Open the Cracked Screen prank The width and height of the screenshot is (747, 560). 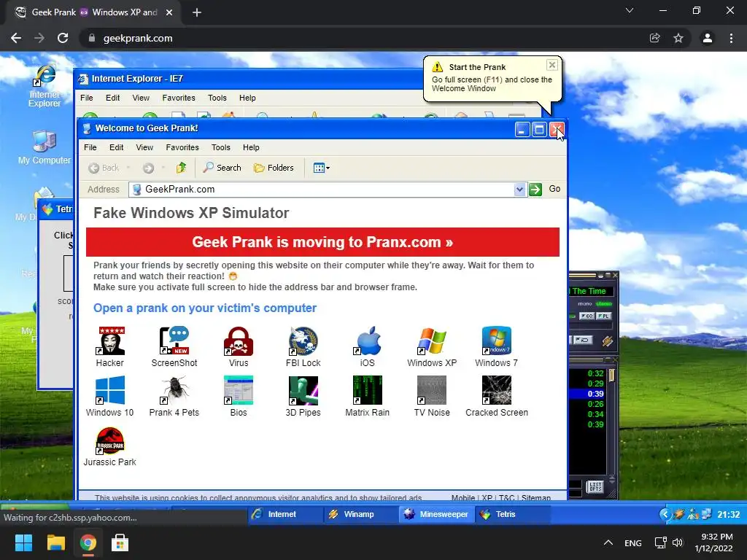pos(496,396)
